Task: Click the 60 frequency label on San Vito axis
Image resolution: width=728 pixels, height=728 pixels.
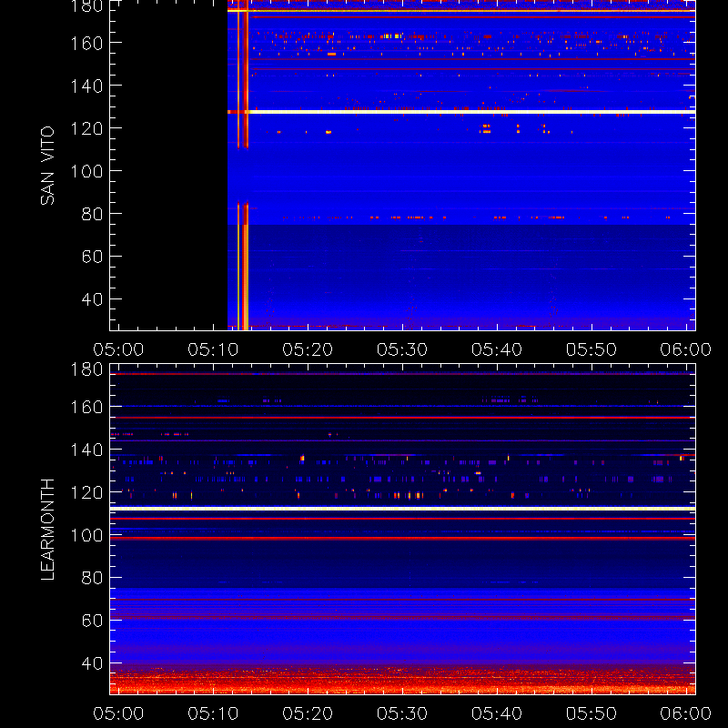Action: pos(93,257)
